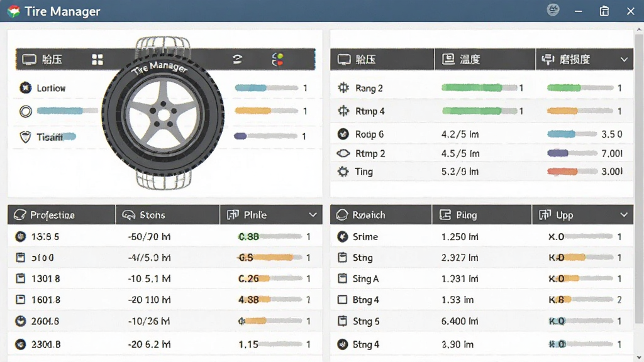Image resolution: width=644 pixels, height=362 pixels.
Task: Click the icon in the 2301.B row
Action: pos(20,344)
